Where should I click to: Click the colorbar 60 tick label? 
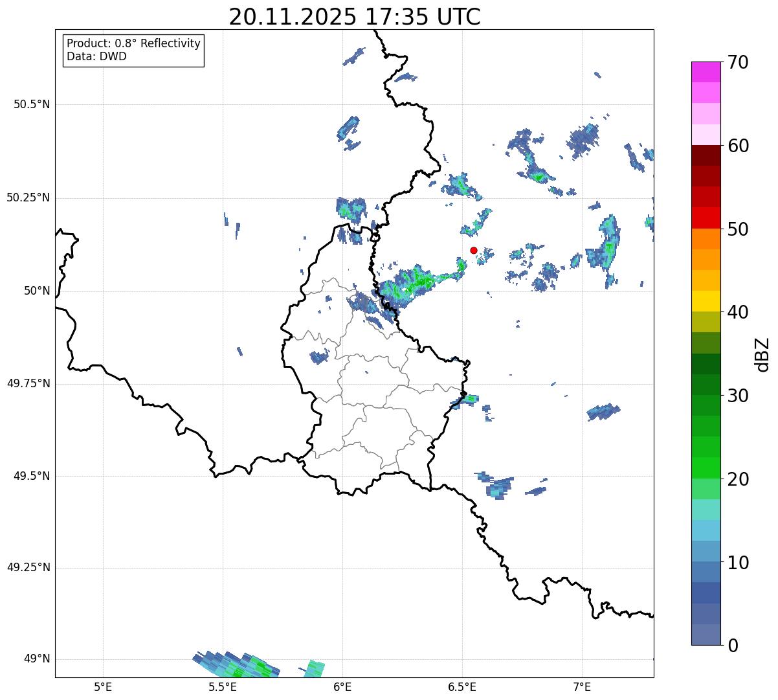coord(738,146)
